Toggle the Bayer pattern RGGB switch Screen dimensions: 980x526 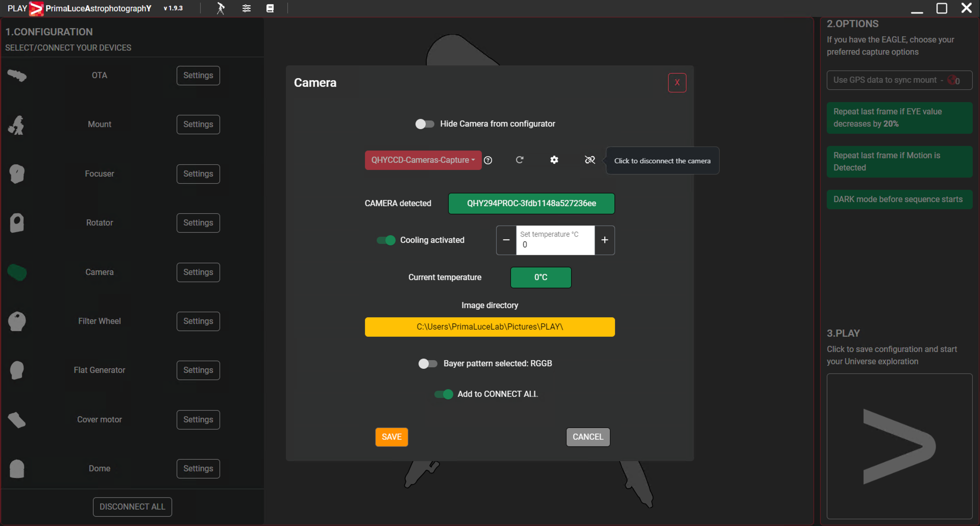tap(428, 364)
